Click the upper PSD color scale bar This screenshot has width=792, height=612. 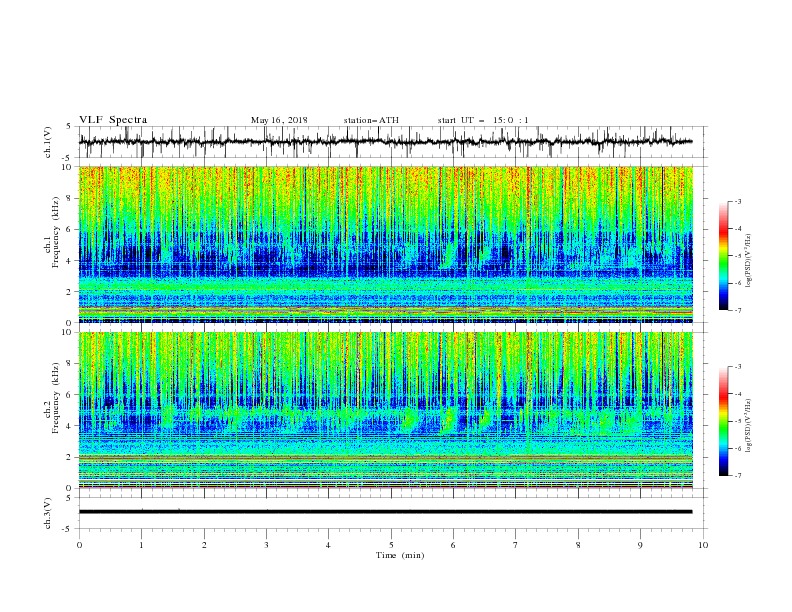723,256
